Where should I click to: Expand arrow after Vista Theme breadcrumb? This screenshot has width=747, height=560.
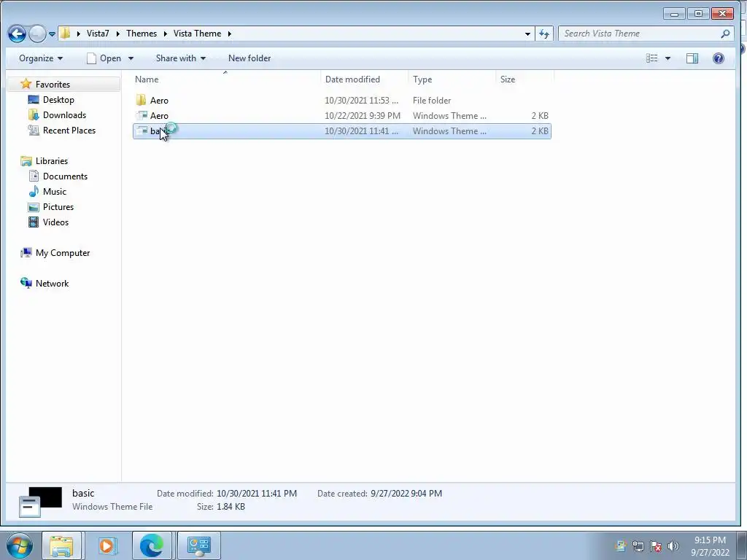tap(230, 34)
